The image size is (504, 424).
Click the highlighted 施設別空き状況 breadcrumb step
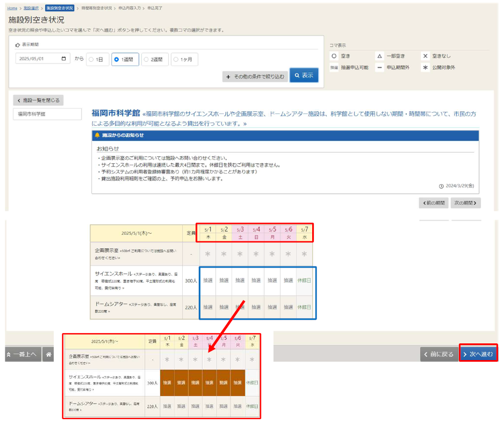pos(60,8)
